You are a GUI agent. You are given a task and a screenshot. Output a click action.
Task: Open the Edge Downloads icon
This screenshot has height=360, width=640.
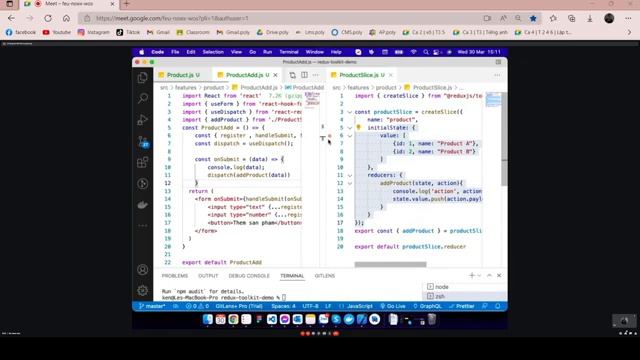click(590, 18)
